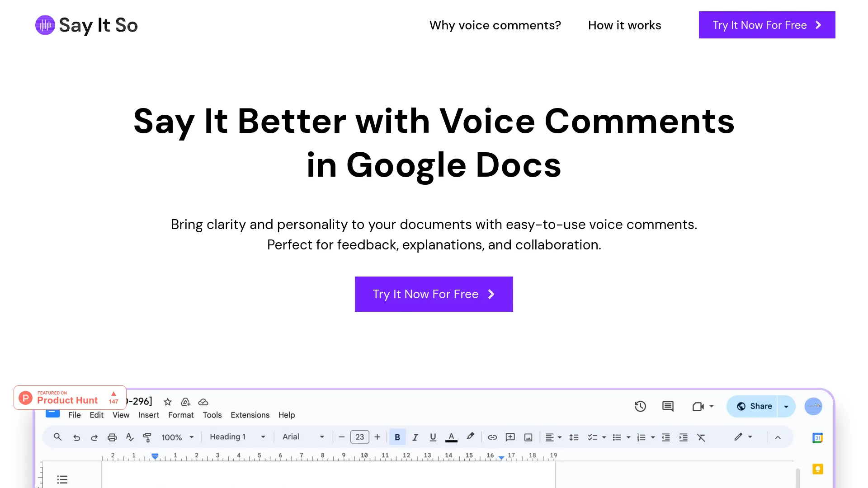Viewport: 868px width, 488px height.
Task: Go to How it works
Action: click(x=624, y=25)
